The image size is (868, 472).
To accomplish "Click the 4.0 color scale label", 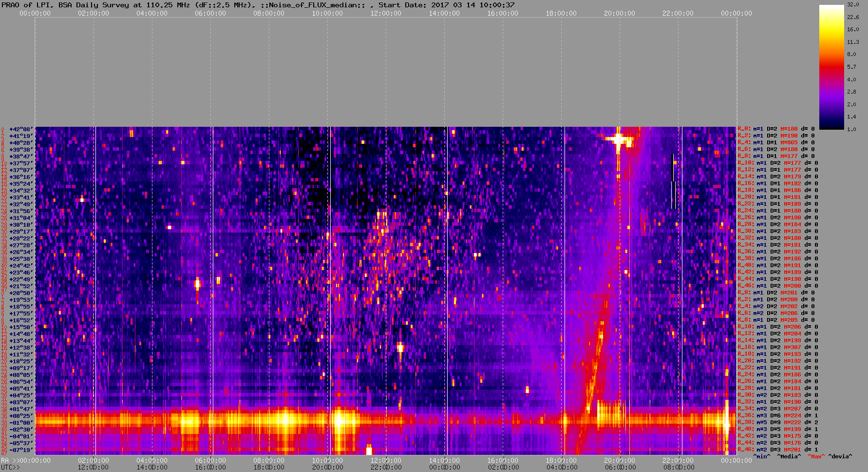I will tap(851, 79).
